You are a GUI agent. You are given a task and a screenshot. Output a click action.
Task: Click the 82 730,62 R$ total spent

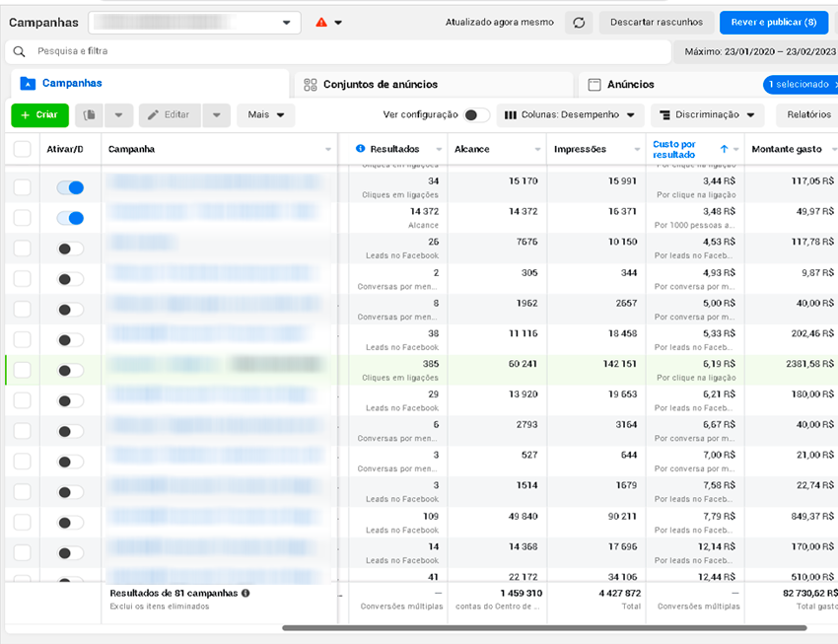[810, 594]
